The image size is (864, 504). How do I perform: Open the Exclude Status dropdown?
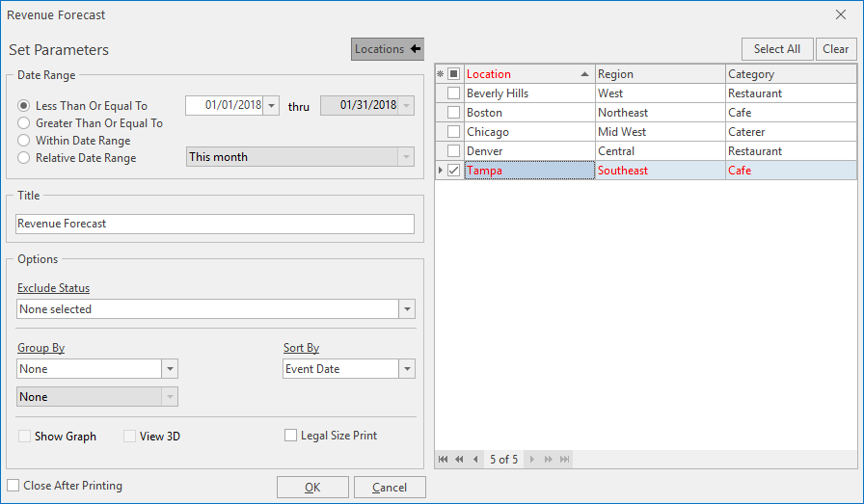click(407, 309)
